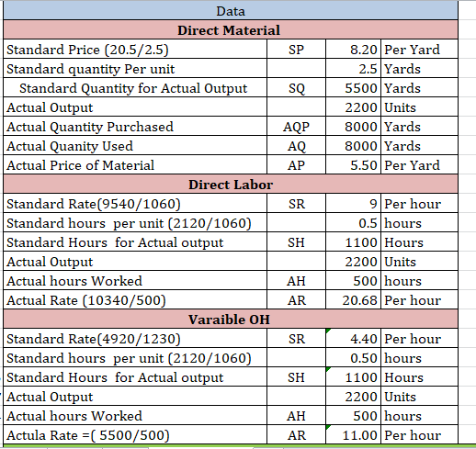The height and width of the screenshot is (449, 476).
Task: Select "Actual Output" under Direct Material
Action: tap(135, 107)
